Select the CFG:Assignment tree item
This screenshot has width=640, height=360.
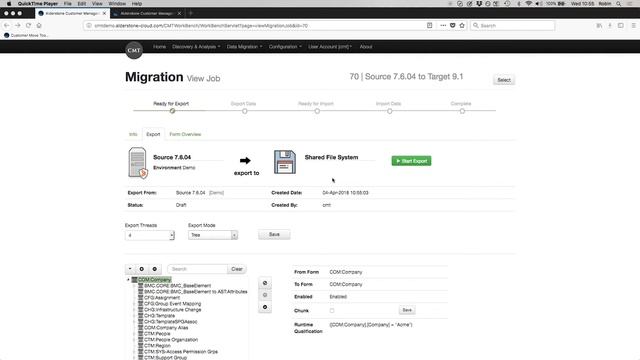(162, 298)
